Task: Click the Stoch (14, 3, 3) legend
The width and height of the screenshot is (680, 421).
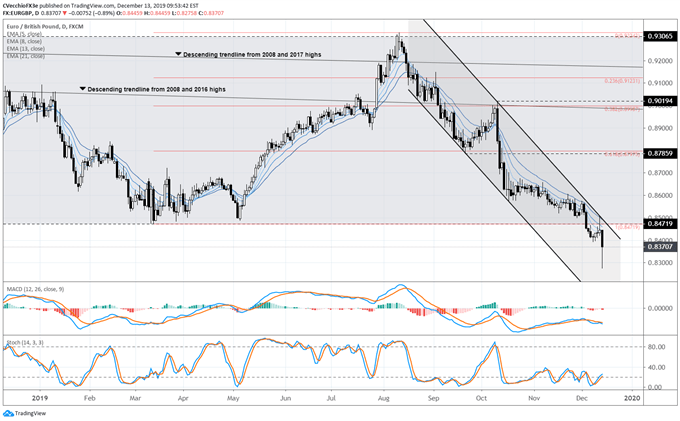Action: point(25,343)
